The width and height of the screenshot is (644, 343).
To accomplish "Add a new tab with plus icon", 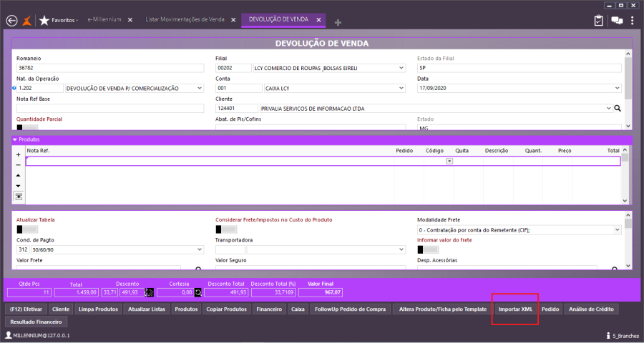I will (x=338, y=23).
